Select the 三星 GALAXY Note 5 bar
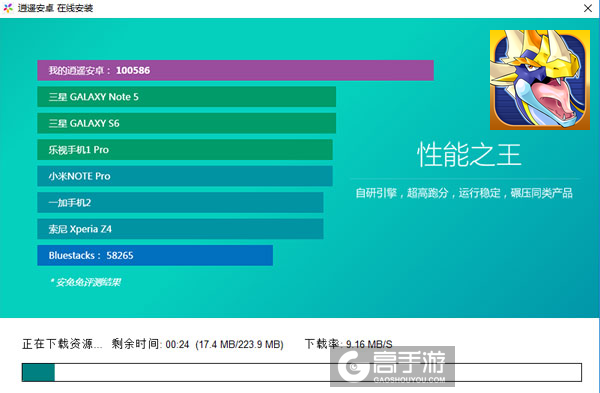This screenshot has width=600, height=393. pos(186,97)
